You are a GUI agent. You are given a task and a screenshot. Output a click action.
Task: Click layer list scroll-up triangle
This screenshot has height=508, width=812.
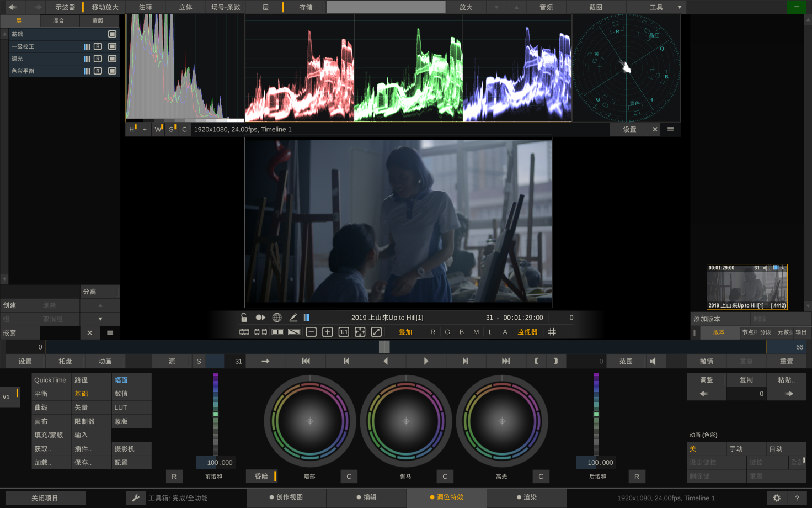(4, 34)
